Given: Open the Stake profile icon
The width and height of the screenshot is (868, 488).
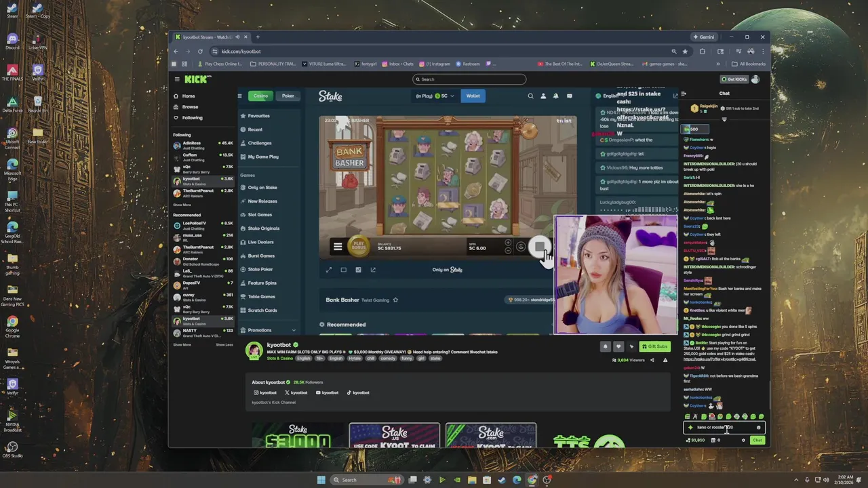Looking at the screenshot, I should [543, 96].
